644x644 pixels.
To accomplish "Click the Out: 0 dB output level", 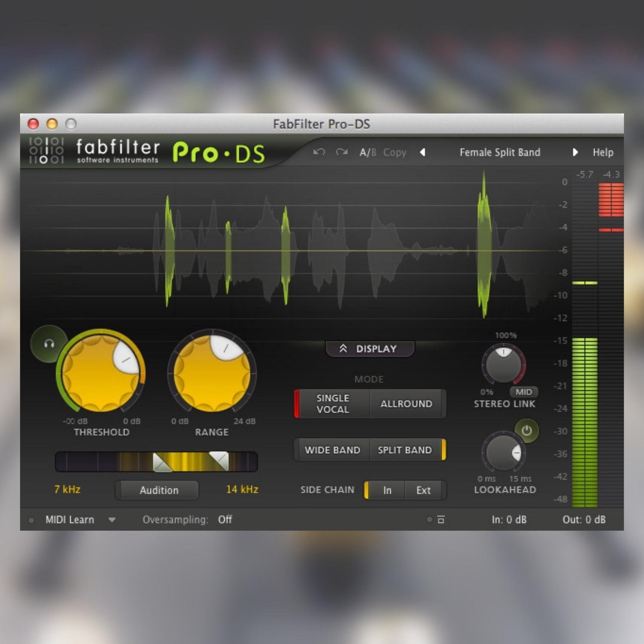I will click(x=584, y=520).
